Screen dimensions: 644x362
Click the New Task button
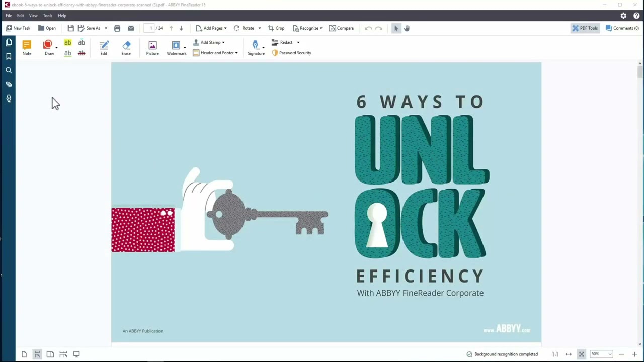coord(18,28)
